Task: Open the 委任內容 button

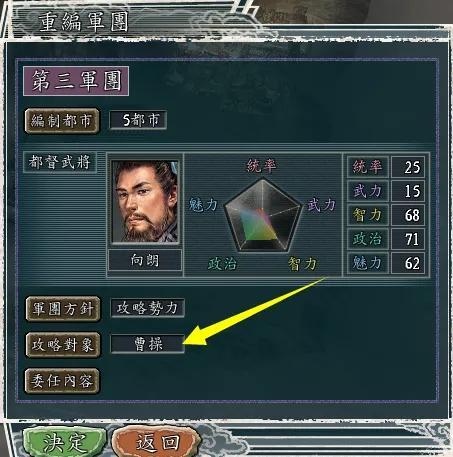Action: coord(62,381)
